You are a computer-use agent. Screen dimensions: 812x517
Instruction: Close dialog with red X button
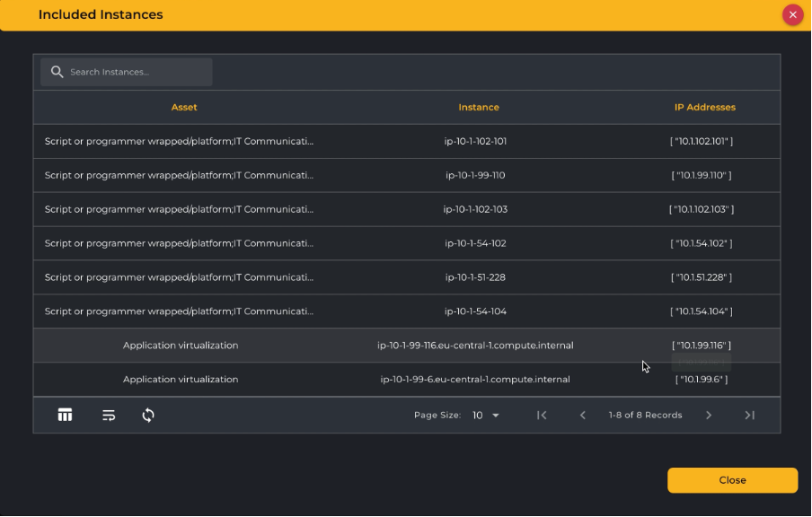[792, 14]
